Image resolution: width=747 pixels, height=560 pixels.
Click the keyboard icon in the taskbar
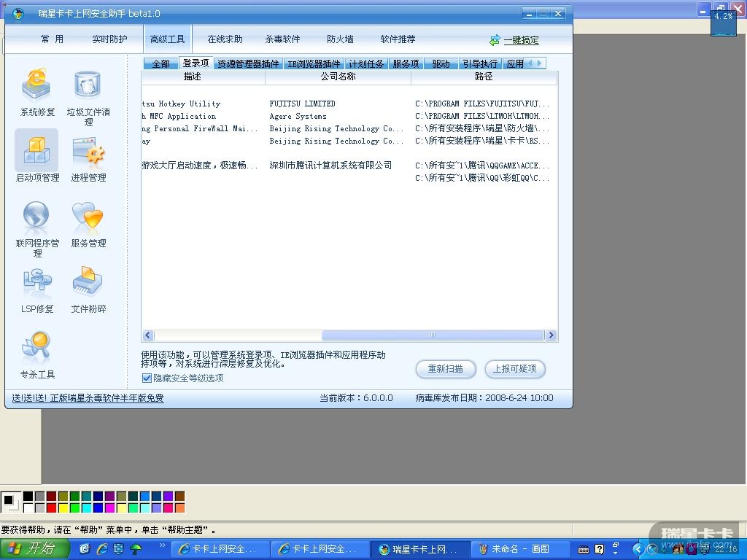point(583,550)
